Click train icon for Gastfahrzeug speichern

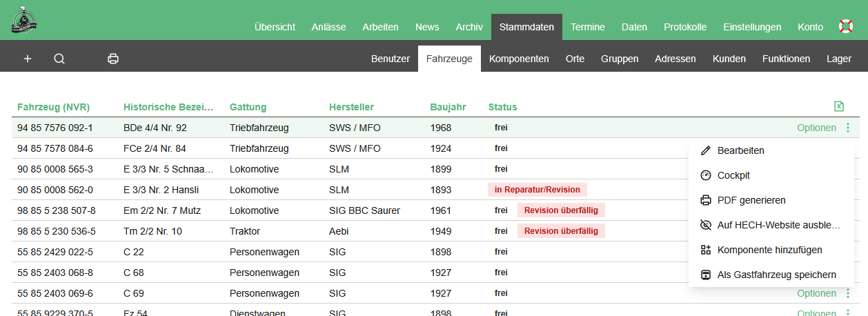(x=705, y=275)
